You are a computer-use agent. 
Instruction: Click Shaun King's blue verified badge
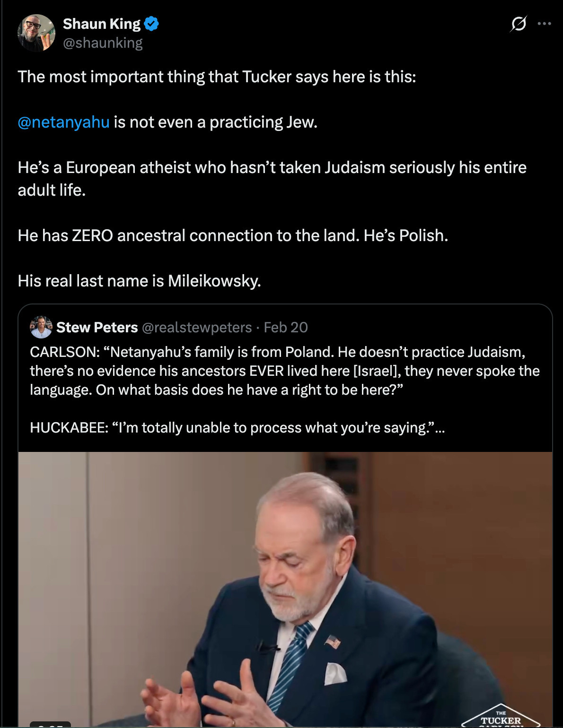pos(151,24)
